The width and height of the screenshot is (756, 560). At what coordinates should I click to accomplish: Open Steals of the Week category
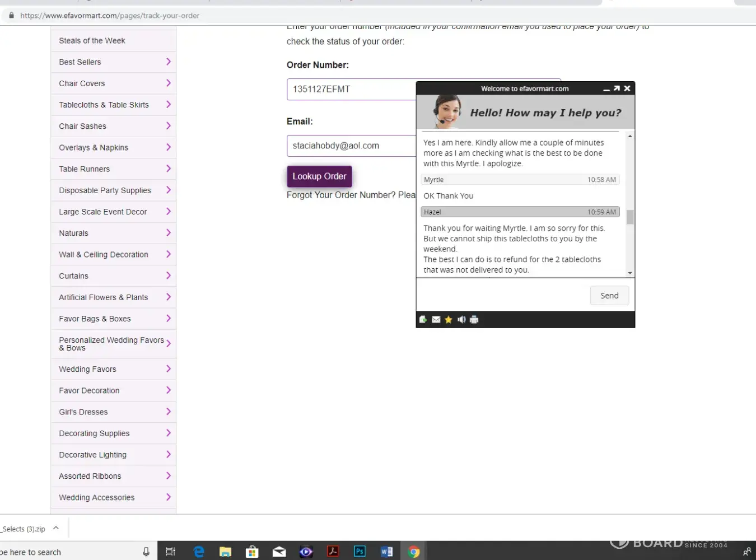(92, 41)
